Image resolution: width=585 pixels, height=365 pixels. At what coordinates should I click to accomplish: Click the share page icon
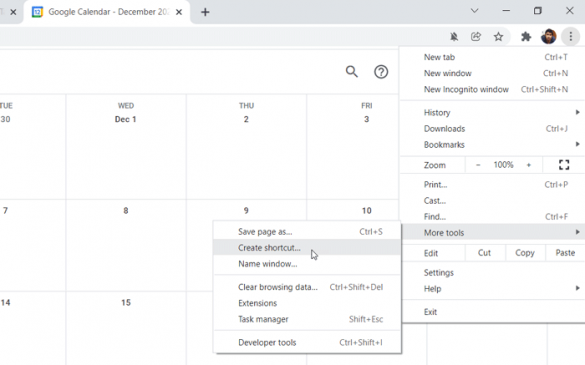point(476,37)
